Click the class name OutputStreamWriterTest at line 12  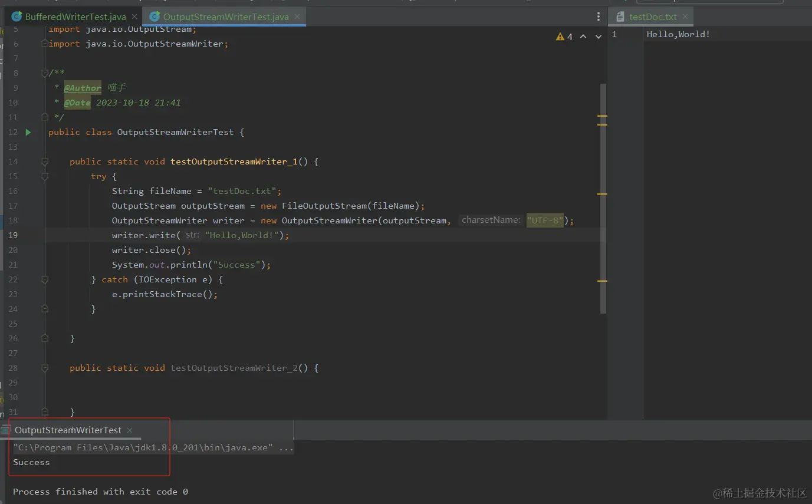175,132
